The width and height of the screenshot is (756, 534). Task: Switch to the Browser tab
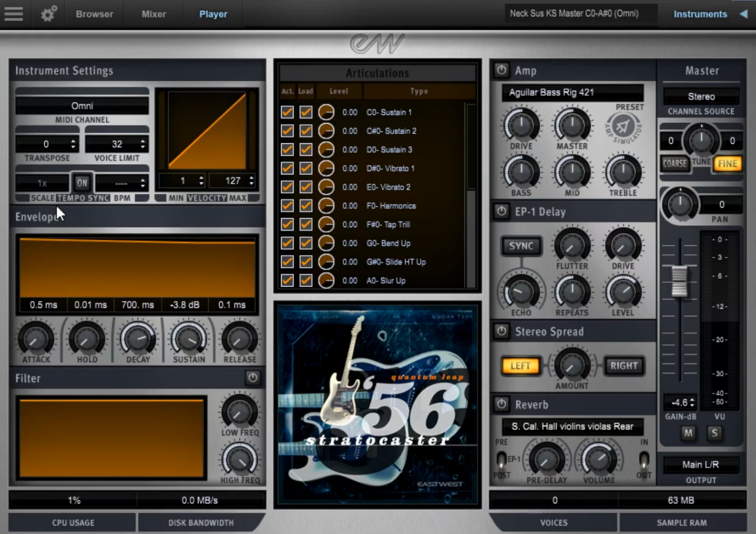[x=94, y=14]
